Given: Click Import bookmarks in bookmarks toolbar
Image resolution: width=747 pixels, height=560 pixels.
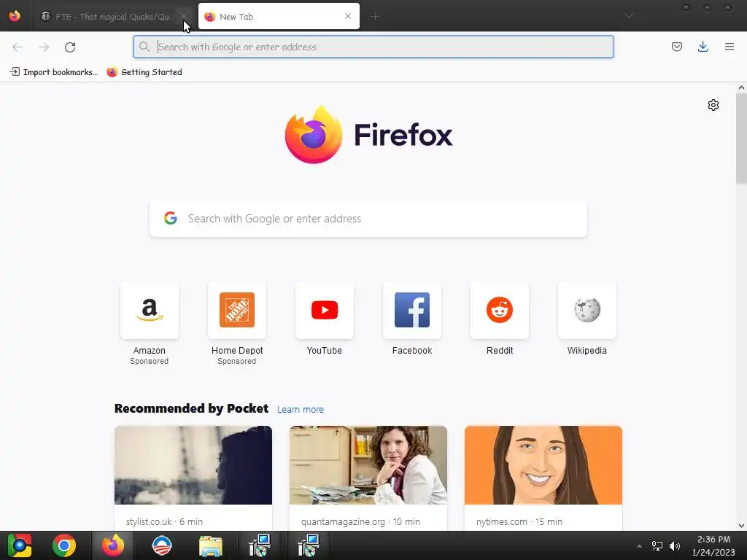Looking at the screenshot, I should 53,72.
